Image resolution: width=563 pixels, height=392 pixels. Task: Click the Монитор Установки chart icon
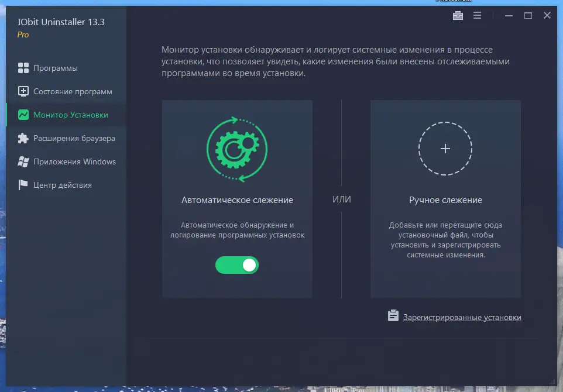point(23,115)
